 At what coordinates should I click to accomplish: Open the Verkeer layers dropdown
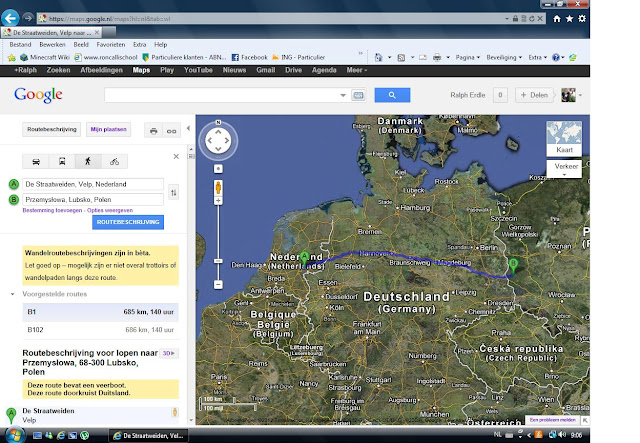pos(564,169)
